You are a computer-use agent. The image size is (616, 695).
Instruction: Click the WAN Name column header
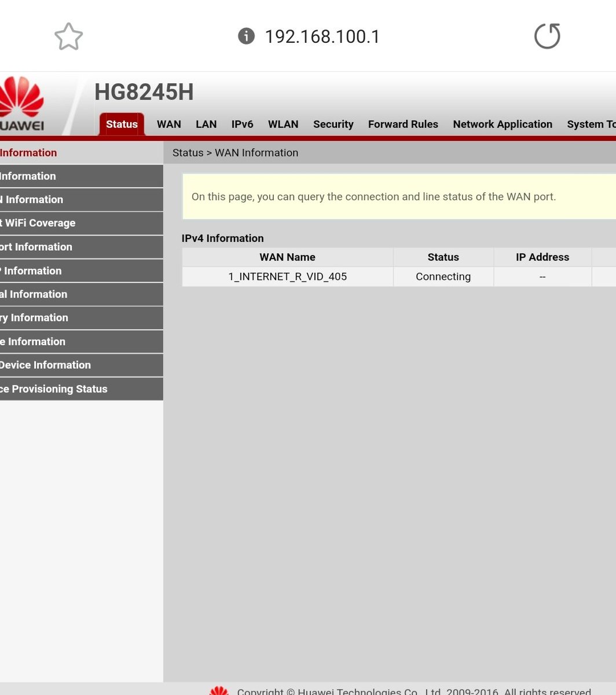click(x=288, y=257)
